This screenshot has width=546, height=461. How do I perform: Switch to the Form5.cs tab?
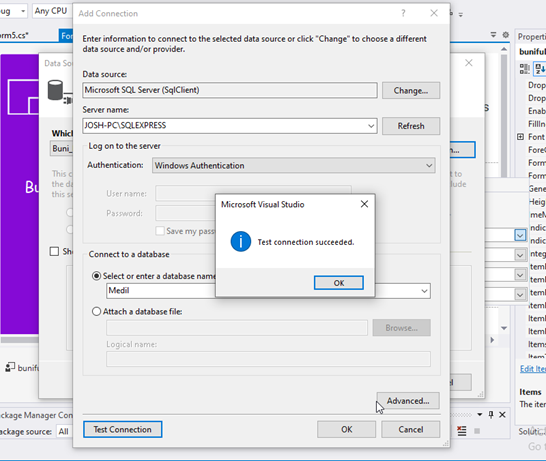[x=14, y=35]
